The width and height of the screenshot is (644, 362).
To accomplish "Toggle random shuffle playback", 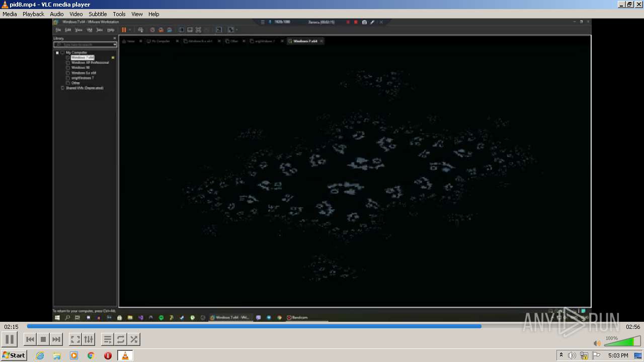I will [x=134, y=339].
